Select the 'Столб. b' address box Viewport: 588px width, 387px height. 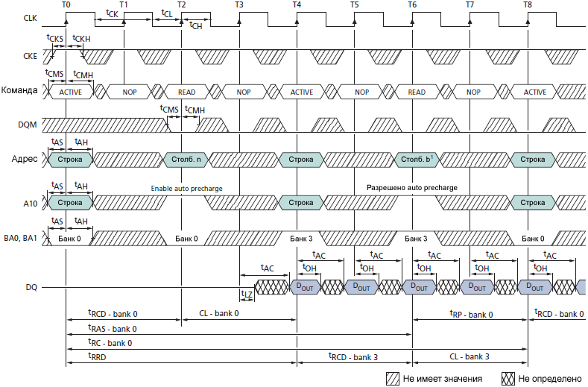click(x=417, y=160)
